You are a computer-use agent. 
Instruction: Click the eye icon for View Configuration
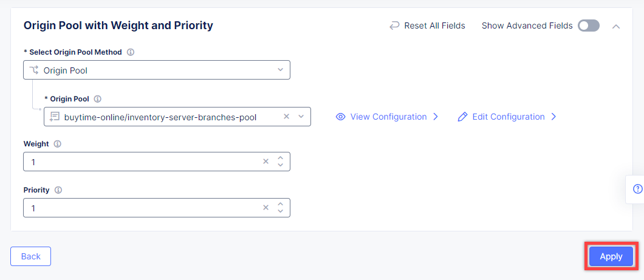[x=340, y=117]
